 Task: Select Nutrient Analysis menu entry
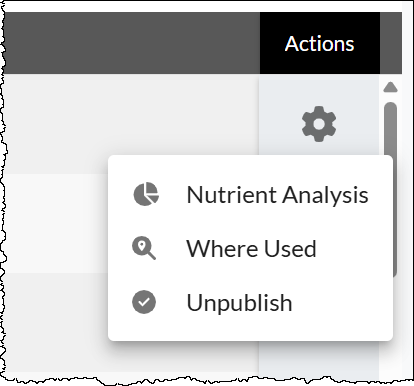point(250,194)
